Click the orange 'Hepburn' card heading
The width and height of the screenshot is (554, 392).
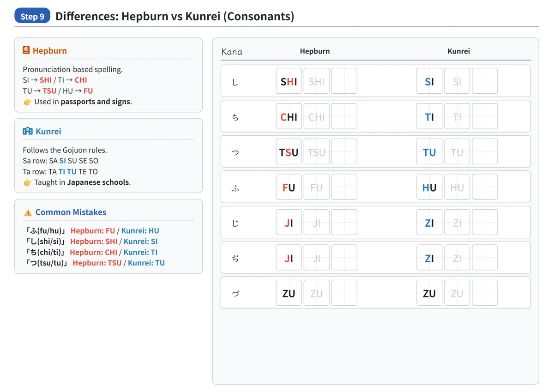[50, 51]
